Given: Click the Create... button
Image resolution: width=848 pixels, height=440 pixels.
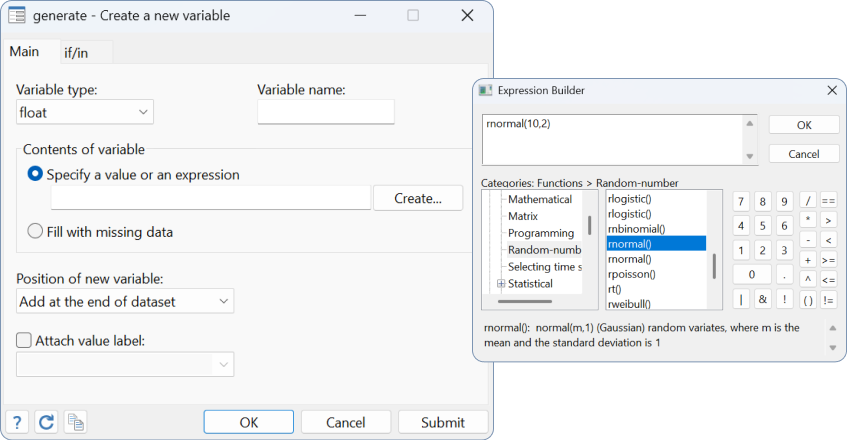Looking at the screenshot, I should tap(417, 198).
